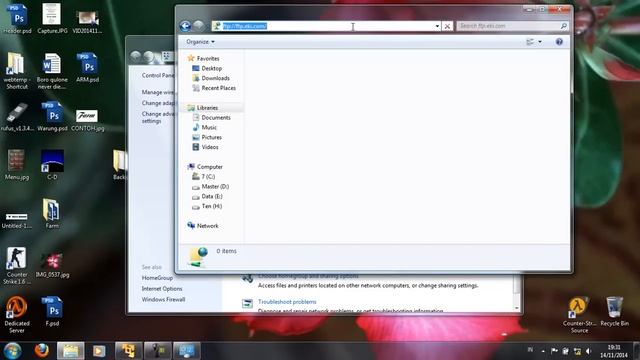This screenshot has width=640, height=360.
Task: Select Warung.psd desktop icon
Action: click(x=52, y=117)
